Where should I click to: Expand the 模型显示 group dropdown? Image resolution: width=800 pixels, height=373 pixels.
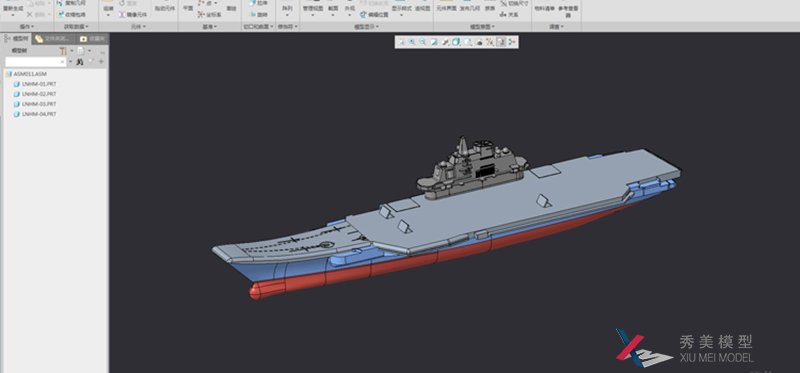(366, 26)
